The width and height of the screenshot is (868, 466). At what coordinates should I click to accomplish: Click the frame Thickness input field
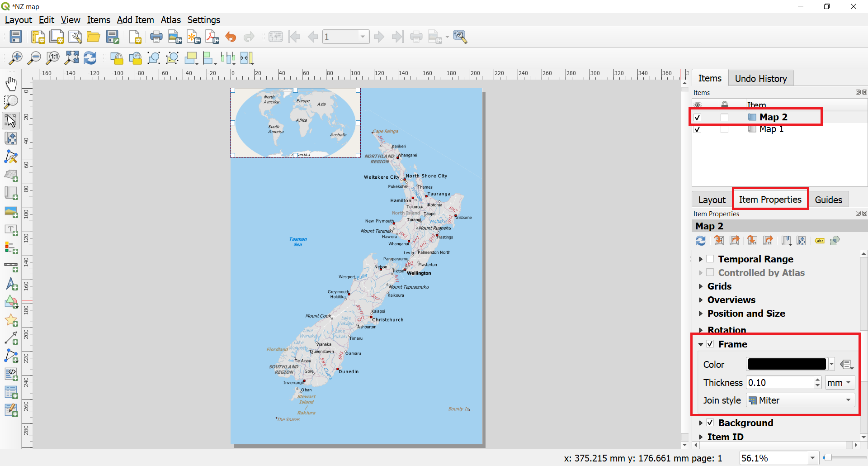pos(780,383)
